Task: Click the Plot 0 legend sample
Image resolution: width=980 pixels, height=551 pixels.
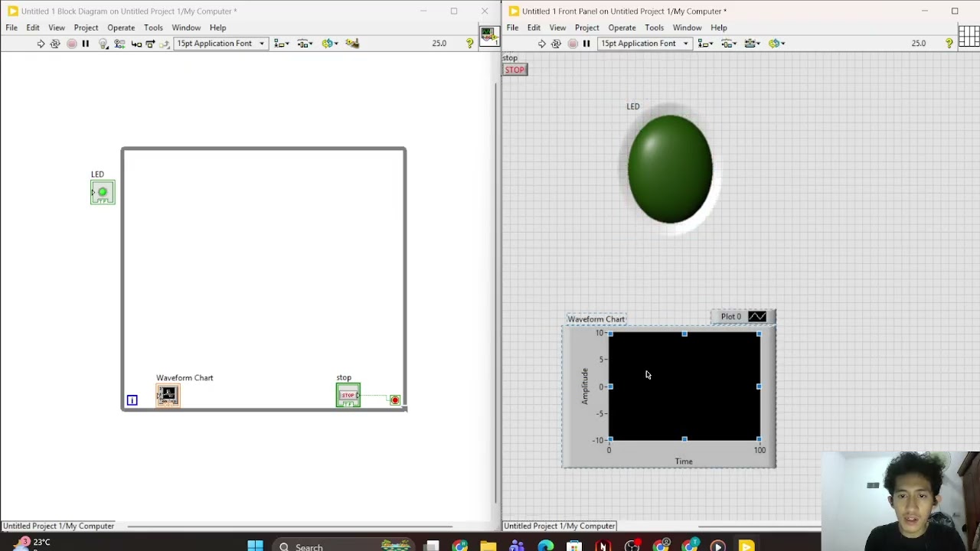Action: (x=757, y=316)
